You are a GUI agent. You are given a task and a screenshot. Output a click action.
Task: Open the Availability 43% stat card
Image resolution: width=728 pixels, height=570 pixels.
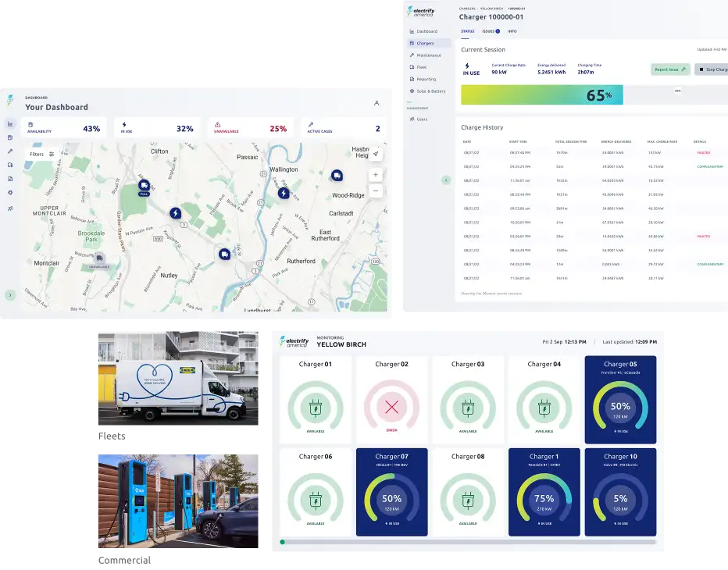(x=63, y=128)
